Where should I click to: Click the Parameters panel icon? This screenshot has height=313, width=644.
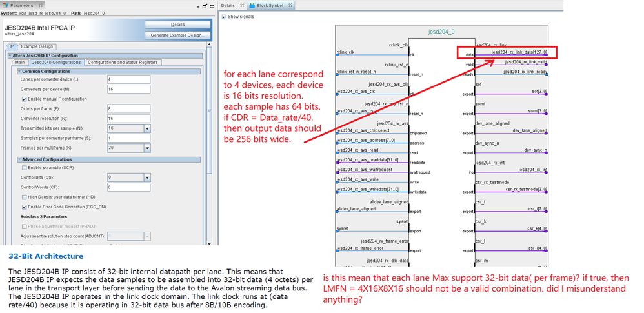point(5,6)
